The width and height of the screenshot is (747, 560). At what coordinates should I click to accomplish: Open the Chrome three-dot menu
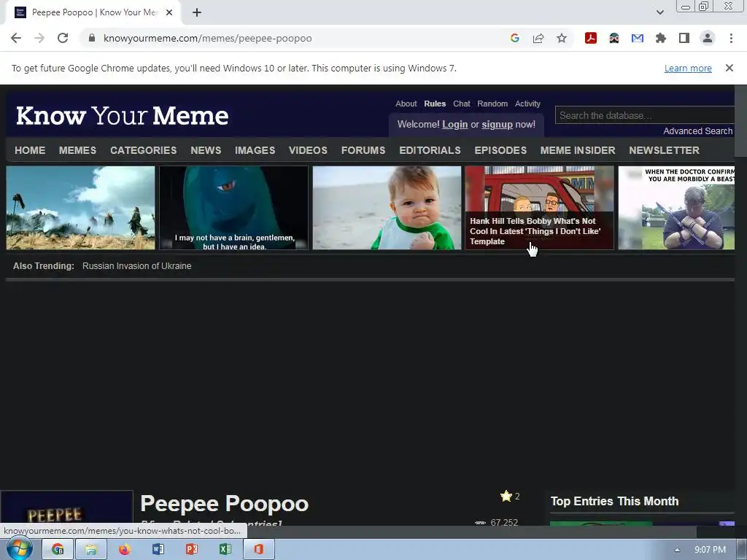pos(731,38)
